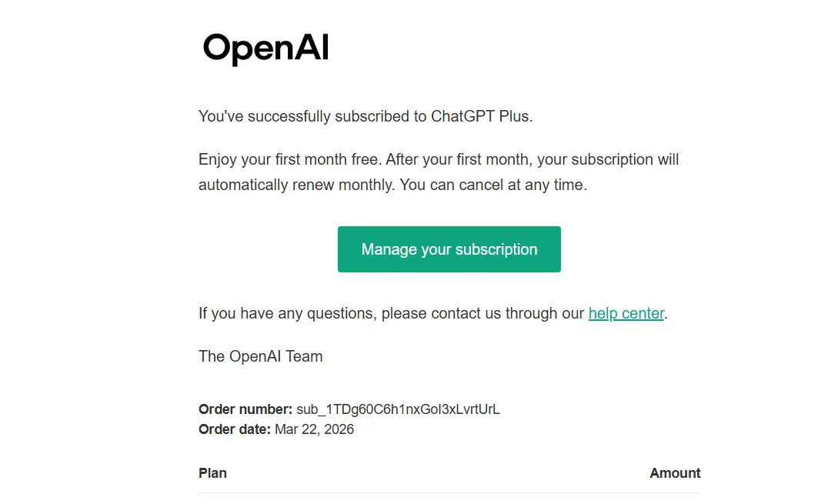Click the OpenAI logo at top

click(265, 49)
